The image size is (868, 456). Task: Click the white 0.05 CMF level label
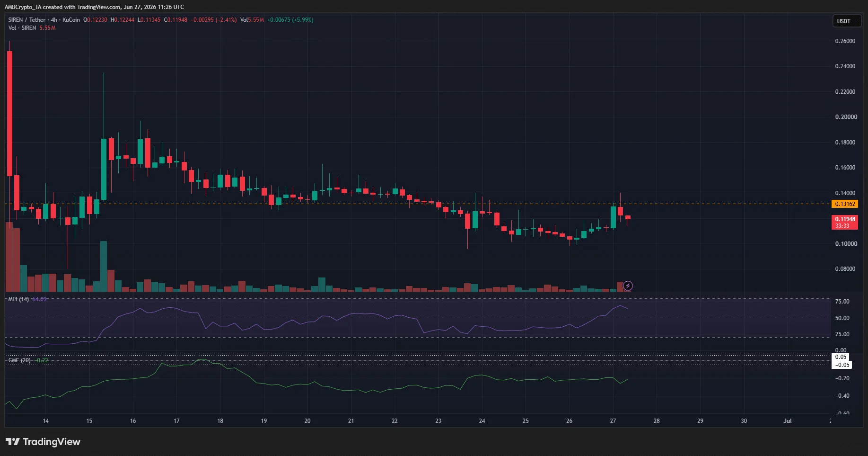[x=841, y=357]
